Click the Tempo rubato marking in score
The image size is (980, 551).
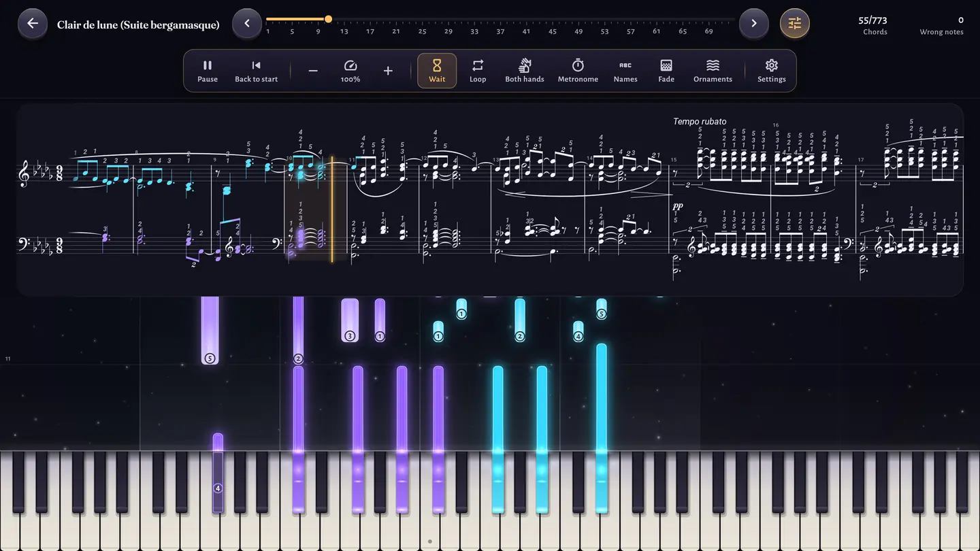pos(700,122)
